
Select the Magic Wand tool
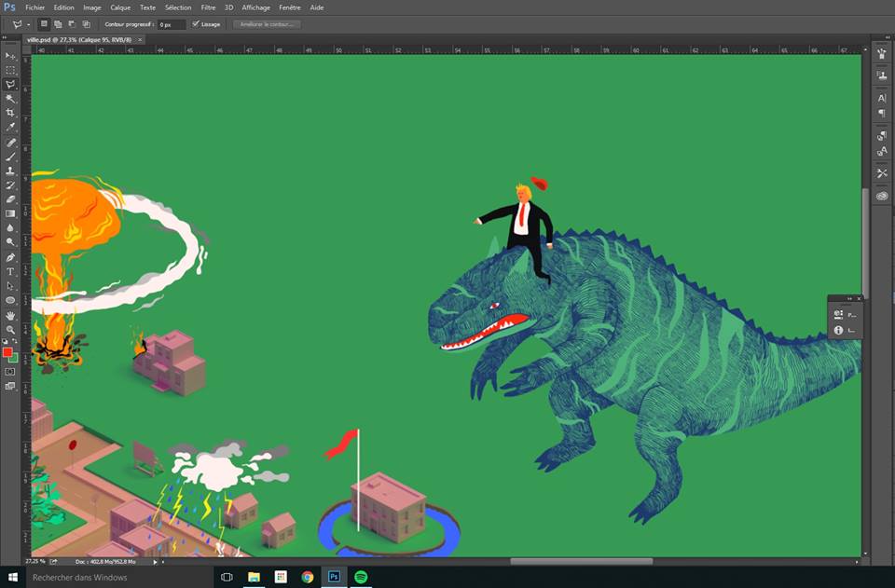[10, 99]
